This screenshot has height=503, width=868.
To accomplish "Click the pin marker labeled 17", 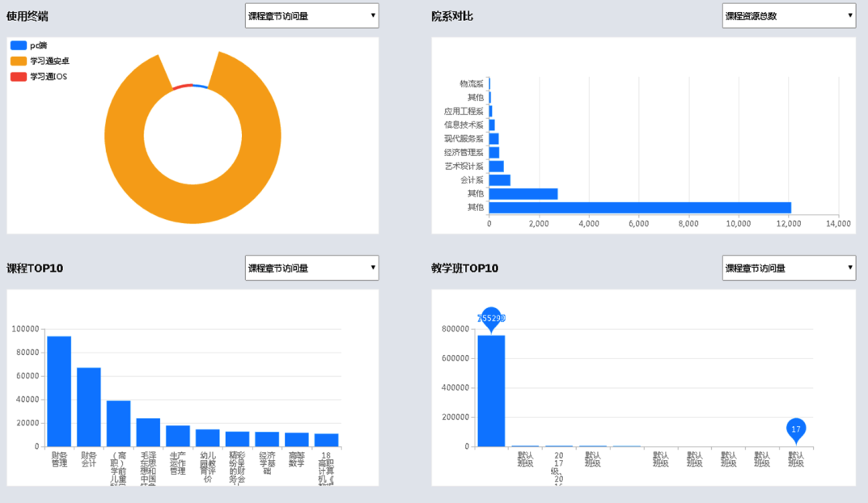I will click(x=796, y=429).
